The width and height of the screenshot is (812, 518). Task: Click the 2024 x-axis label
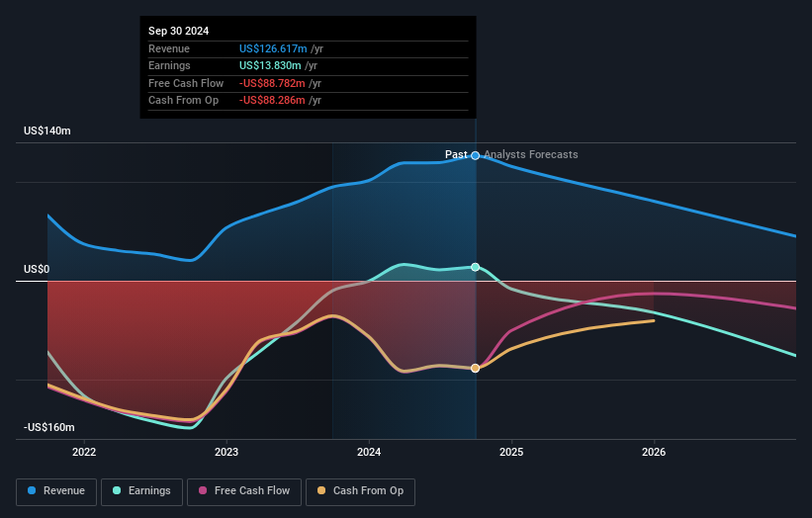[x=369, y=452]
